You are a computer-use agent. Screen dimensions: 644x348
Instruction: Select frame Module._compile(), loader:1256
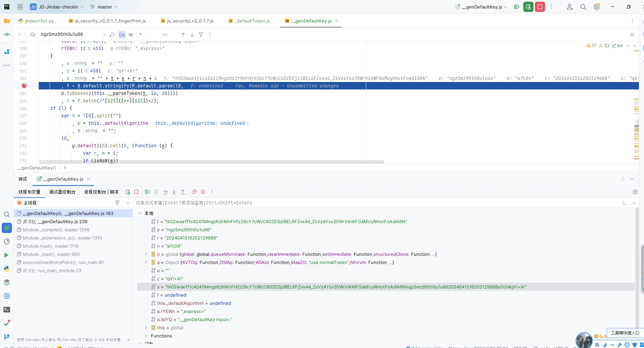pos(73,230)
